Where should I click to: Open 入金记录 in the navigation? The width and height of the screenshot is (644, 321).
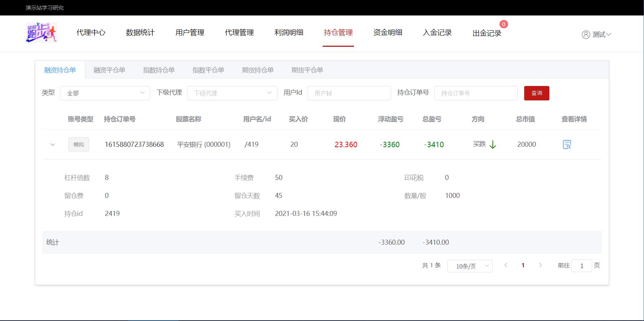coord(437,32)
